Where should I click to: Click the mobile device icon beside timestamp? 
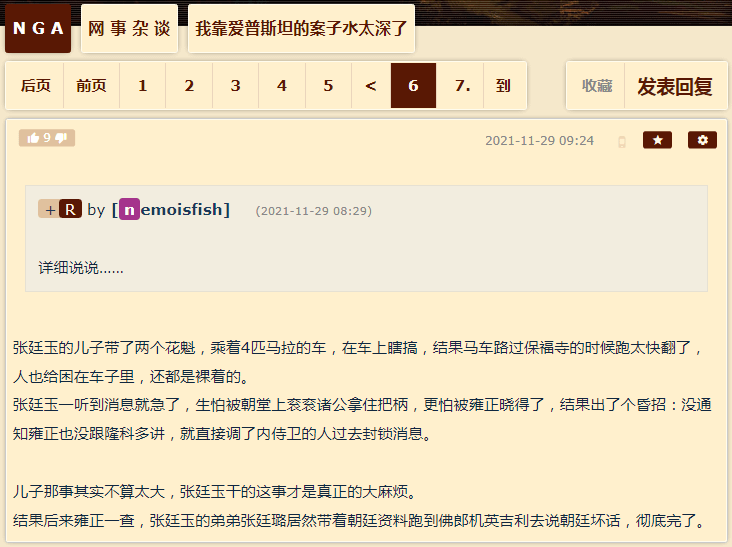click(622, 142)
